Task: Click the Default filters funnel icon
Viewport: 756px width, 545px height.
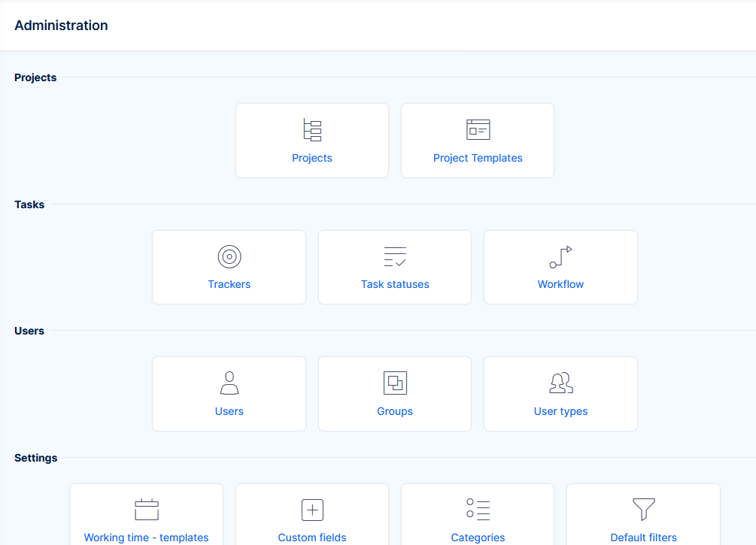Action: tap(643, 510)
